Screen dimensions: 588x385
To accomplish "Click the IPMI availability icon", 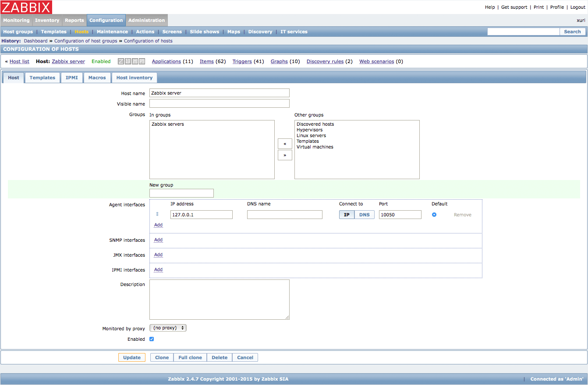I will 142,61.
